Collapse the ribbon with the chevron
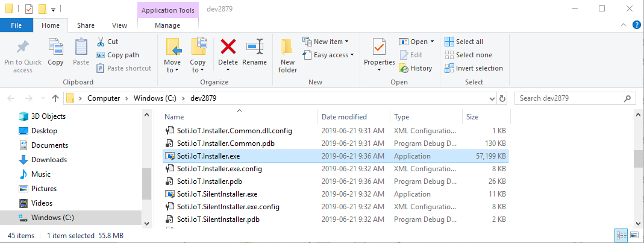Image resolution: width=644 pixels, height=243 pixels. [x=624, y=25]
